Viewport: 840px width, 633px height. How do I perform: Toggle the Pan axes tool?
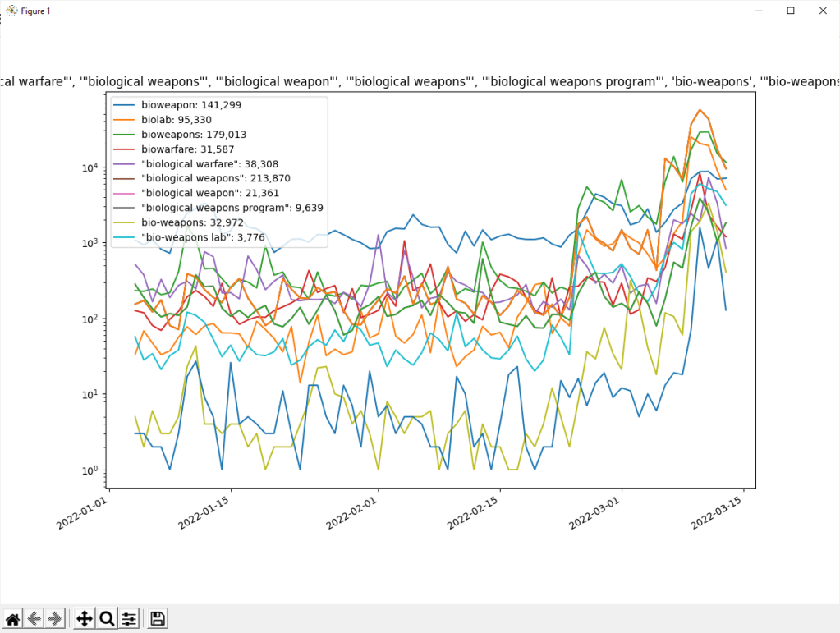click(84, 619)
